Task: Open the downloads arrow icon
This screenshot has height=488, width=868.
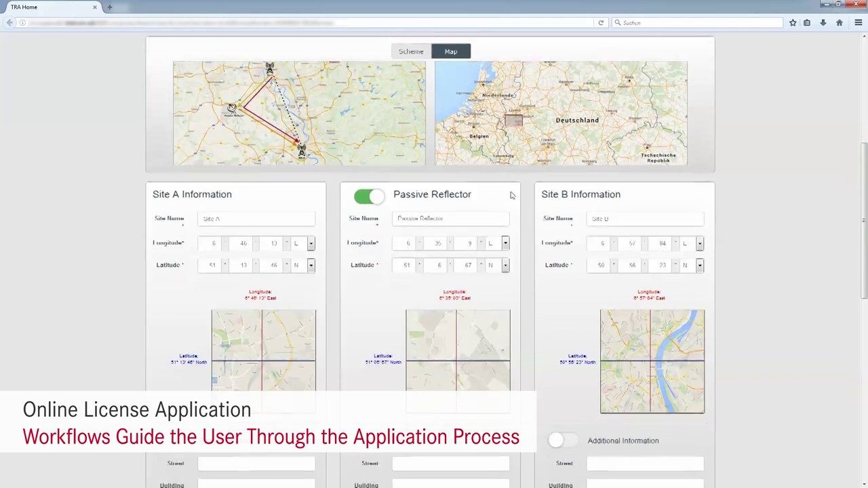Action: (823, 23)
